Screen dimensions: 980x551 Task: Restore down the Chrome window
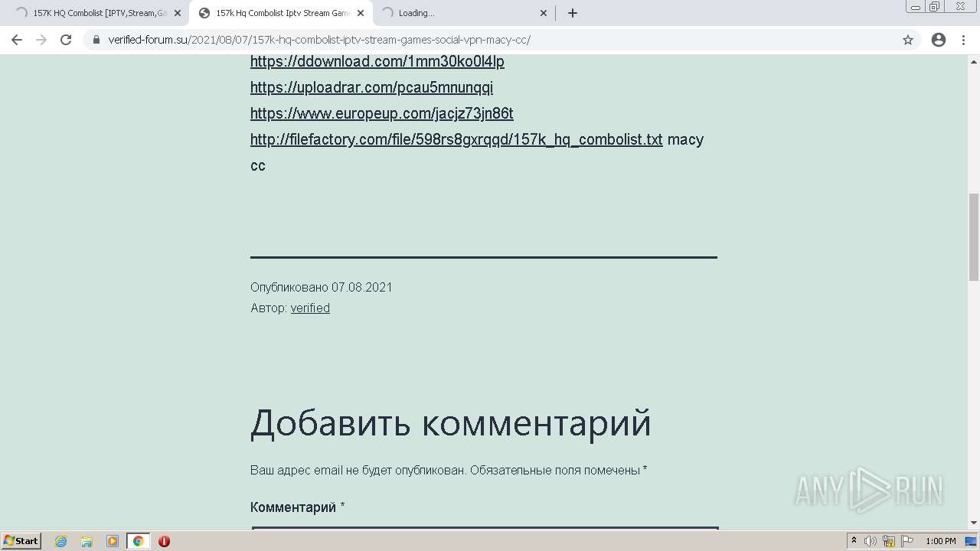point(935,7)
